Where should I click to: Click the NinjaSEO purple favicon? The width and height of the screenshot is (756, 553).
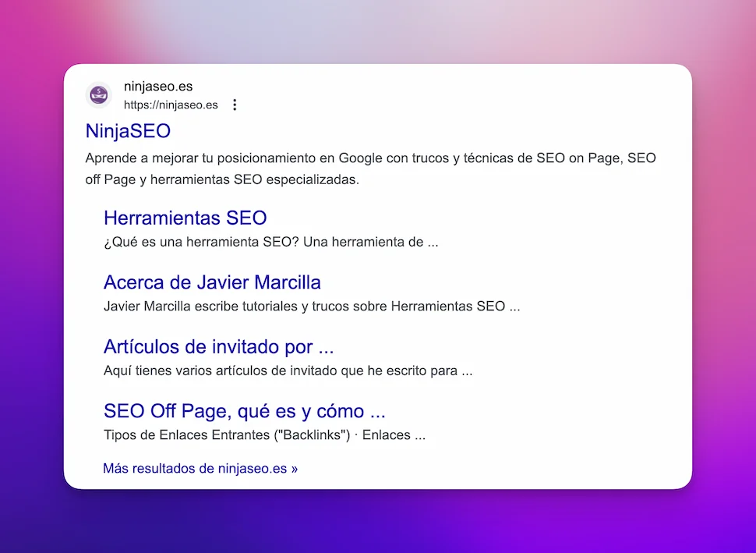(x=98, y=95)
